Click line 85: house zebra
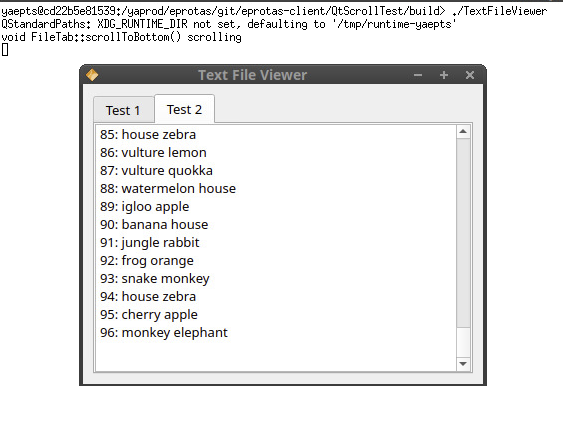 (x=148, y=135)
